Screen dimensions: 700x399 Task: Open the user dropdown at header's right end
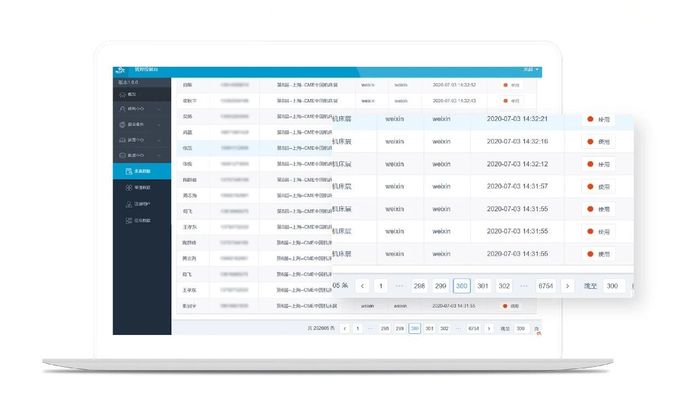tap(531, 70)
